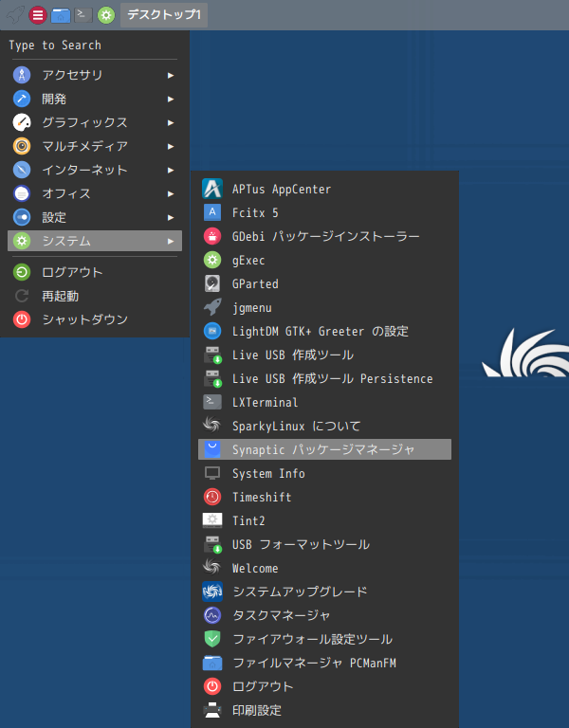Open the インターネット category
The image size is (569, 728).
[95, 170]
